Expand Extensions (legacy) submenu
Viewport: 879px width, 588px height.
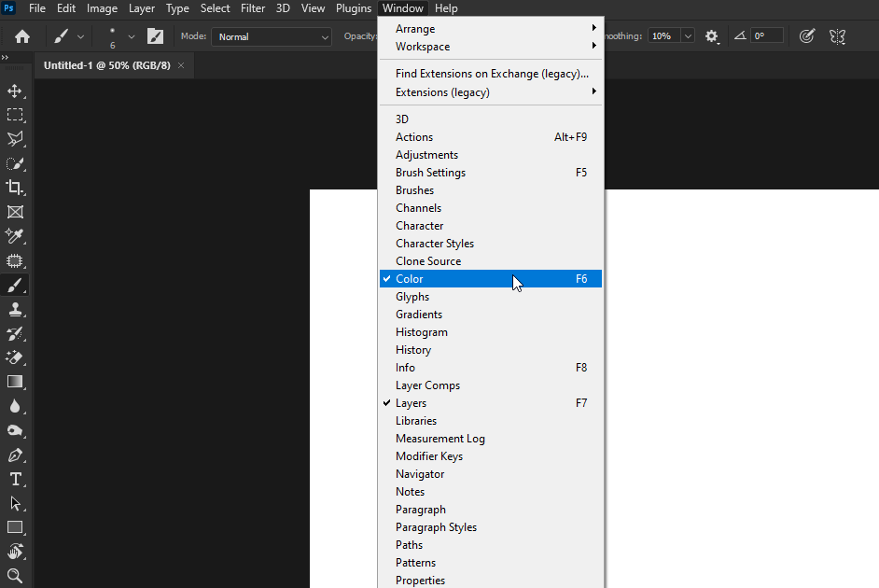tap(491, 91)
